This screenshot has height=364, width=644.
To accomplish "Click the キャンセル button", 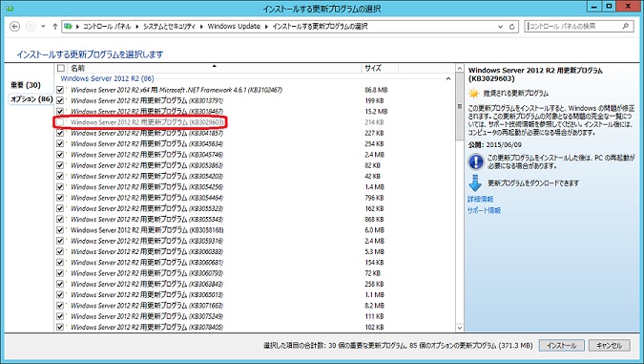I will coord(610,346).
